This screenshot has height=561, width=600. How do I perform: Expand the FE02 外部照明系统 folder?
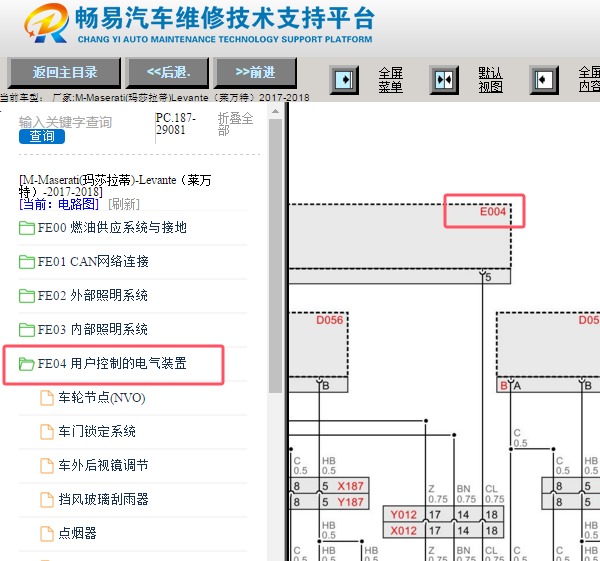(x=92, y=295)
